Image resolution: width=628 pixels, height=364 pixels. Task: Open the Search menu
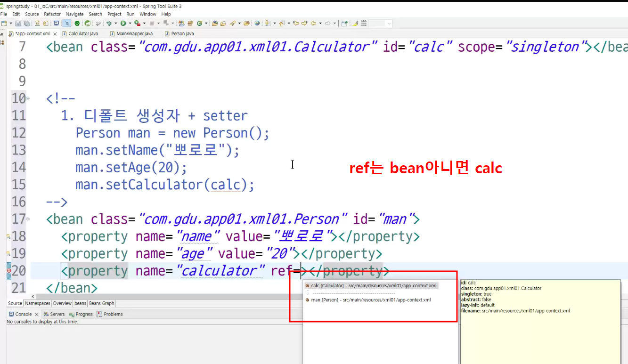(95, 14)
